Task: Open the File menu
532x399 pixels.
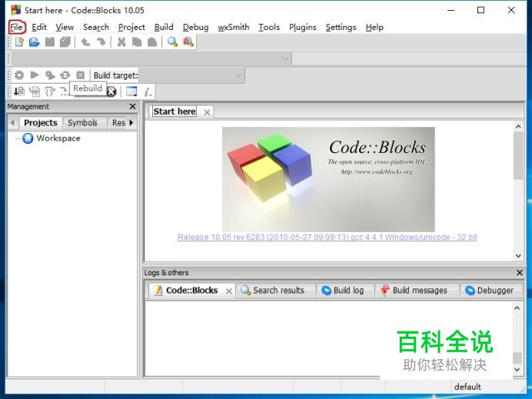Action: pyautogui.click(x=17, y=27)
